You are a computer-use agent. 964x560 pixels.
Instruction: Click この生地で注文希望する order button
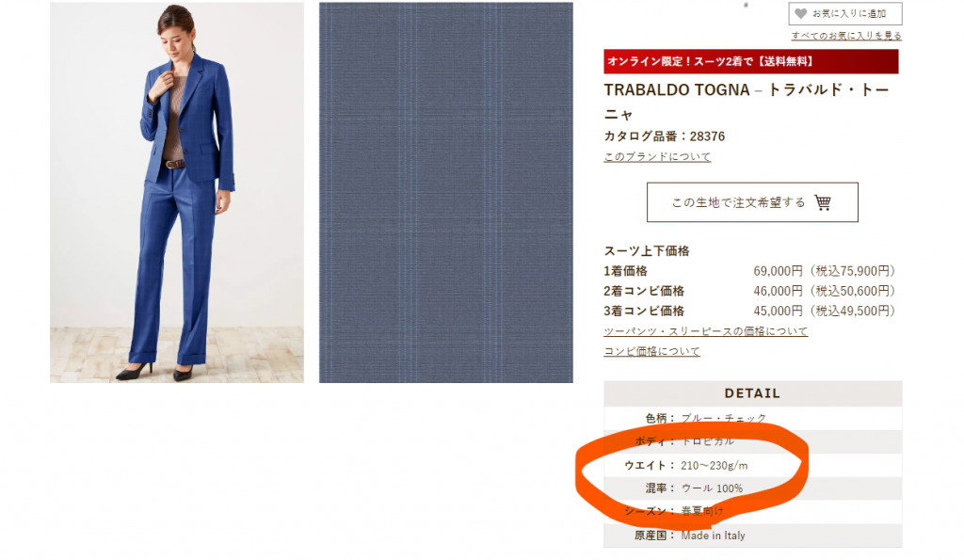tap(752, 202)
